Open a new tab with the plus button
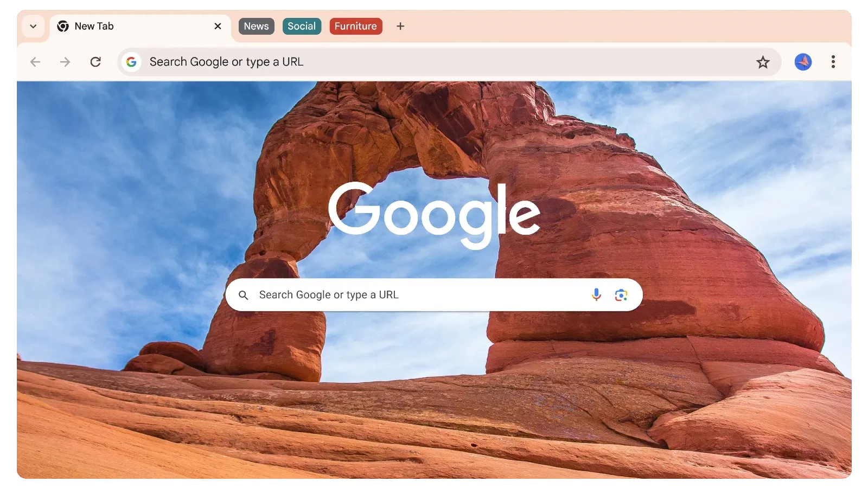 pyautogui.click(x=400, y=26)
